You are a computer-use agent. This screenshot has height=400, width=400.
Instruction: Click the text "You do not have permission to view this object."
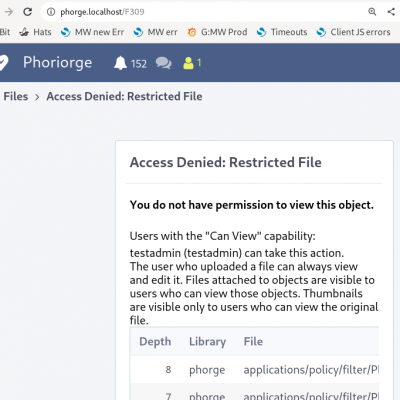(x=252, y=205)
